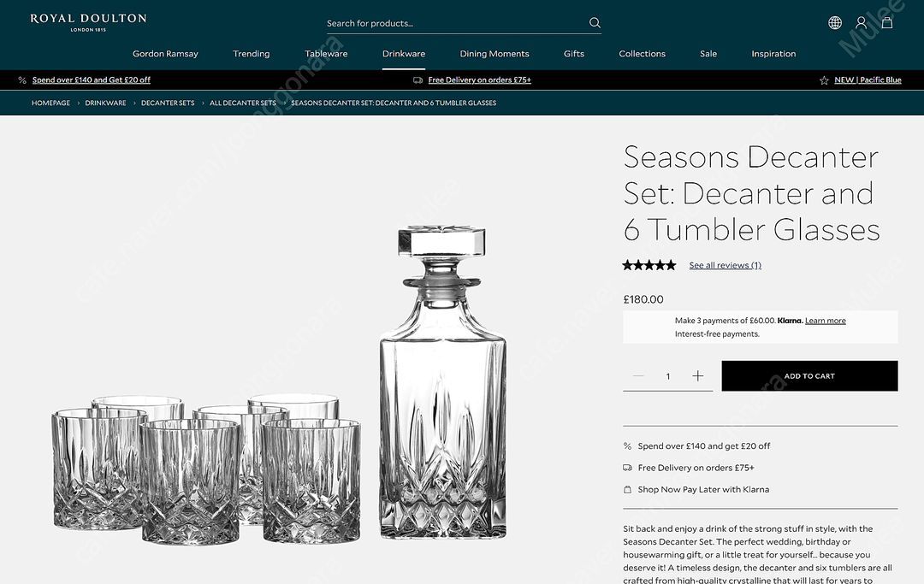Open the Collections menu item

[x=642, y=54]
